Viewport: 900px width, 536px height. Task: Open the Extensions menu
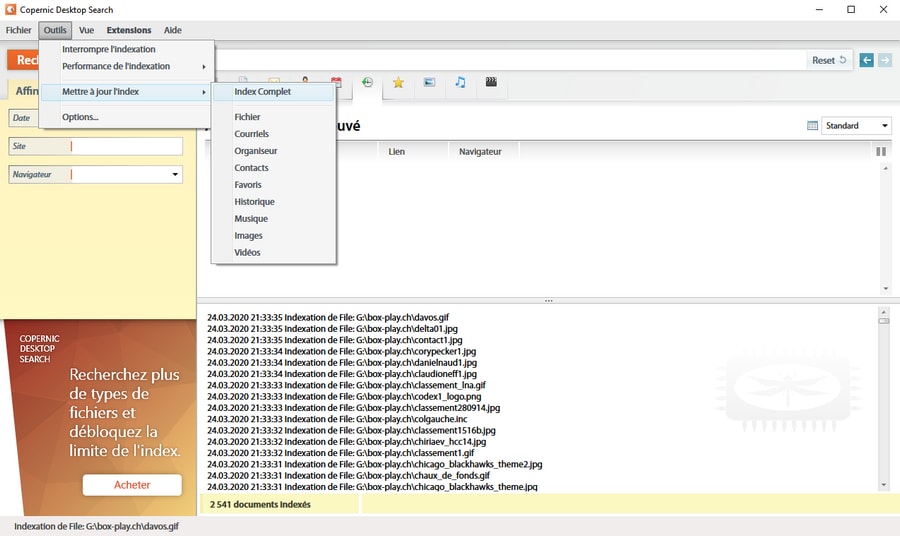pos(129,30)
